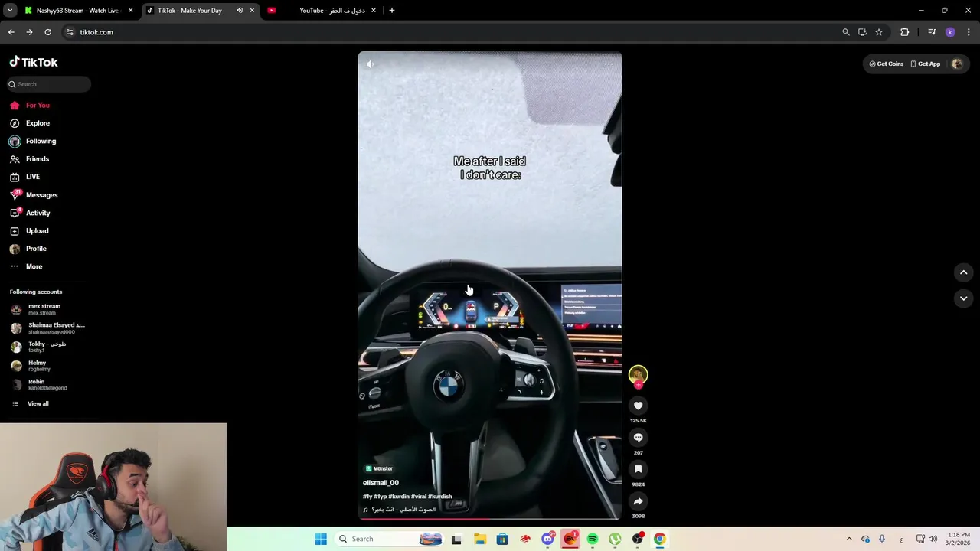Image resolution: width=980 pixels, height=551 pixels.
Task: Share the video with arrow icon
Action: pyautogui.click(x=639, y=501)
